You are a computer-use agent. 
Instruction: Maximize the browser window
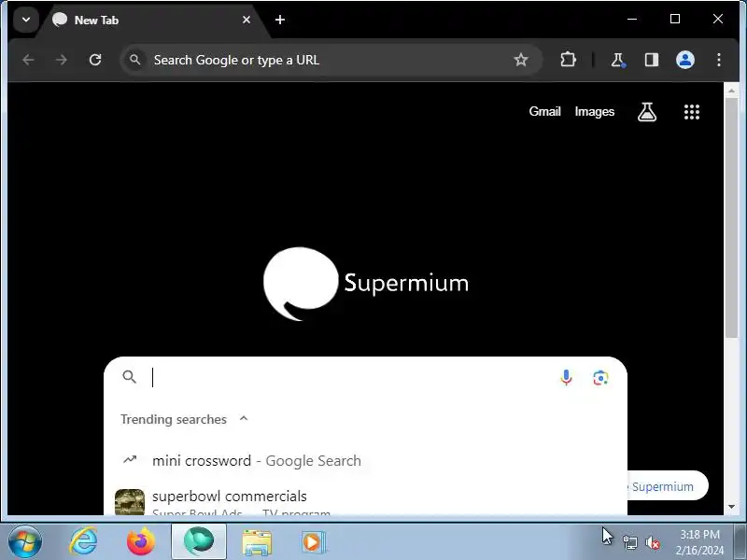pos(675,19)
